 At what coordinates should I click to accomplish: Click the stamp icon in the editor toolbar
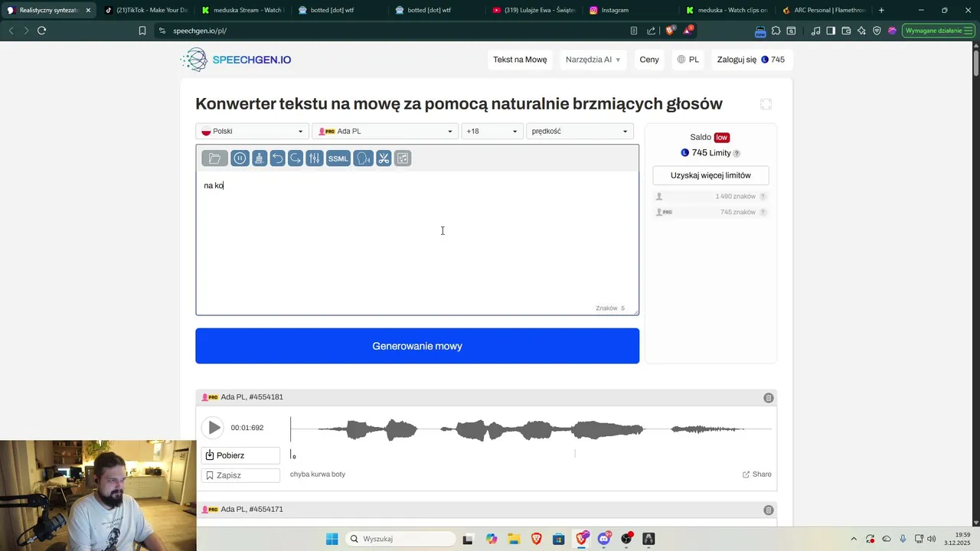260,158
